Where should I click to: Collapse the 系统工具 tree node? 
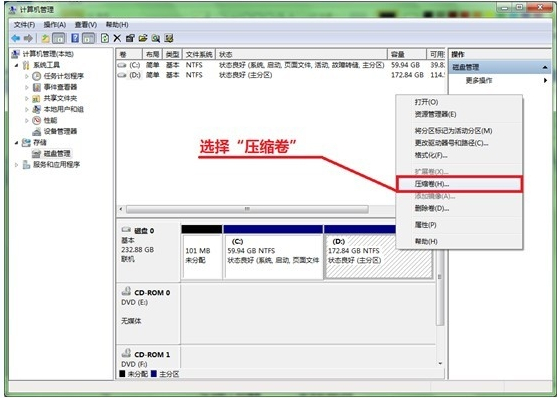tap(17, 65)
